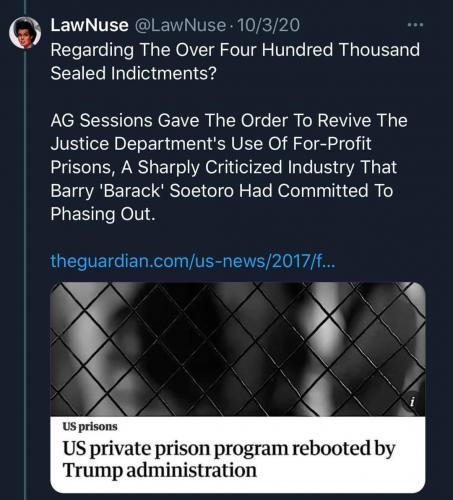Click the "Phasing Out." closing text
Image resolution: width=453 pixels, height=500 pixels.
point(103,214)
